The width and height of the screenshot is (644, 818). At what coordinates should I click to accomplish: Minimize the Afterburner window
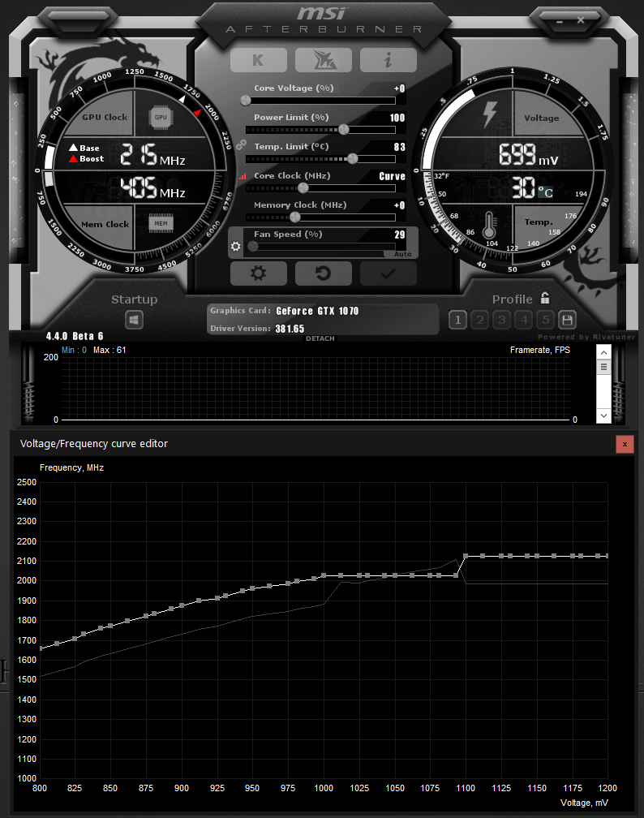tap(560, 21)
